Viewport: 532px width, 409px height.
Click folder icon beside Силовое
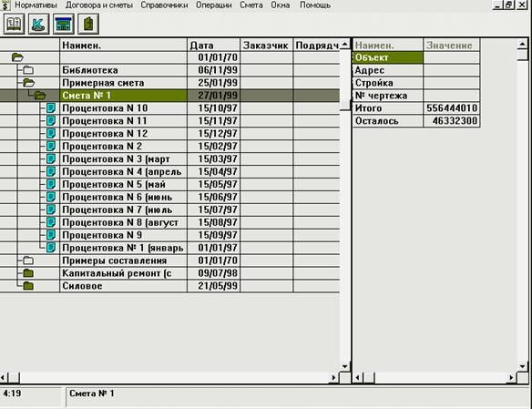(x=28, y=286)
